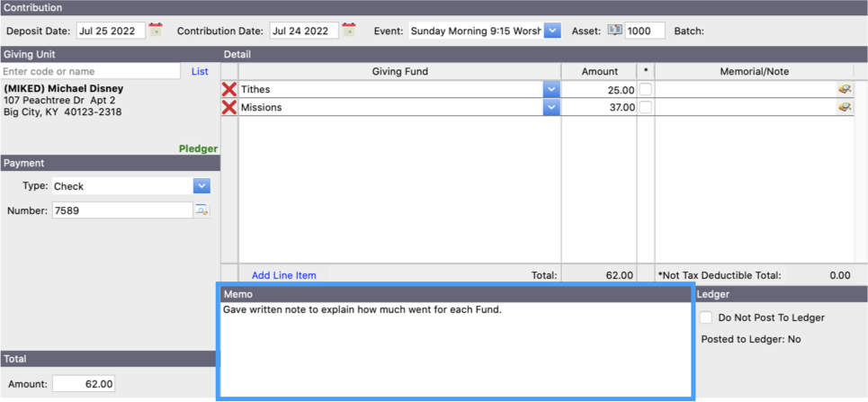Viewport: 868px width, 402px height.
Task: Open the Deposit Date calendar picker
Action: (x=156, y=31)
